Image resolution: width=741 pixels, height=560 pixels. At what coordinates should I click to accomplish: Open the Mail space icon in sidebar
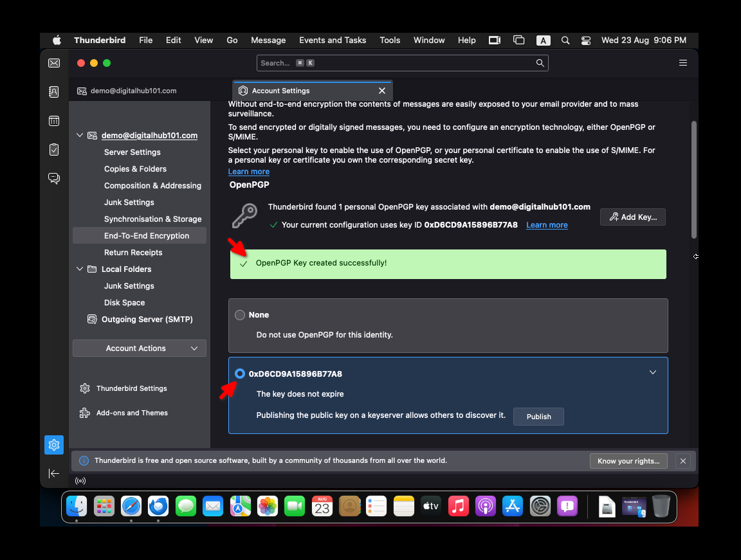click(x=54, y=63)
